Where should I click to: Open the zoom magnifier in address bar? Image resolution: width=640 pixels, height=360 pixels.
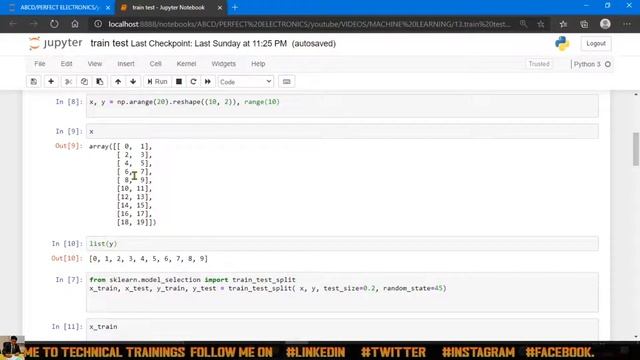(523, 24)
